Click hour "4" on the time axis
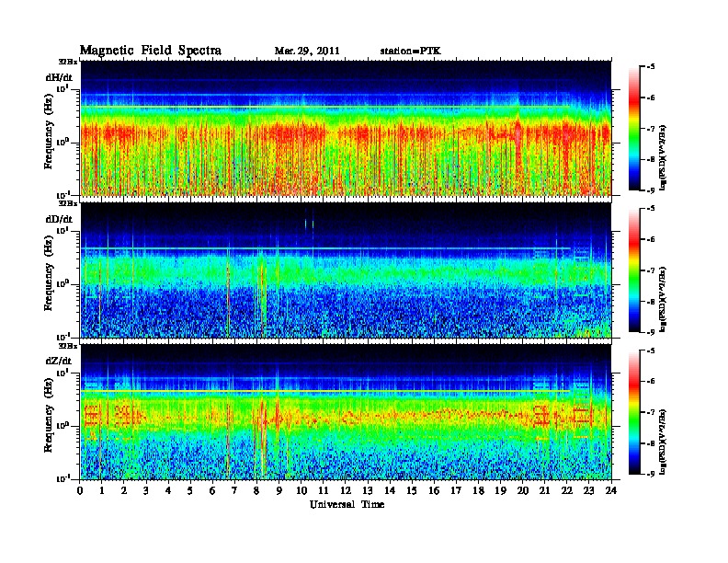This screenshot has height=563, width=728. [168, 490]
